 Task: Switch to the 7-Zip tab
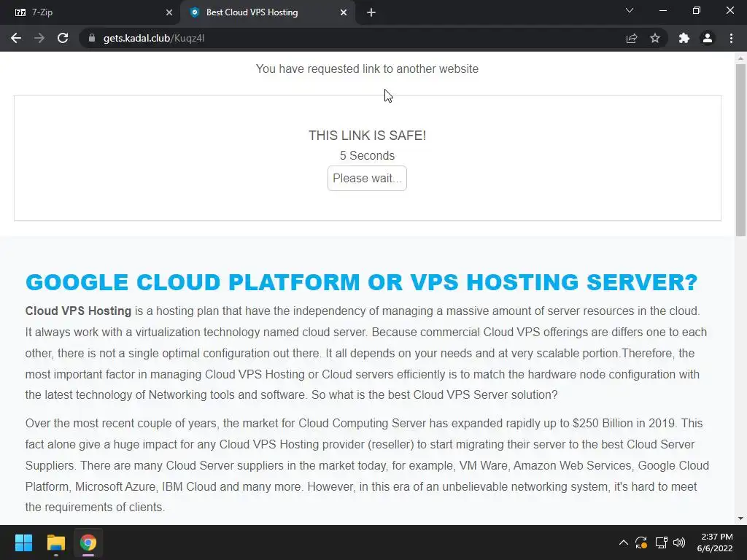point(90,12)
